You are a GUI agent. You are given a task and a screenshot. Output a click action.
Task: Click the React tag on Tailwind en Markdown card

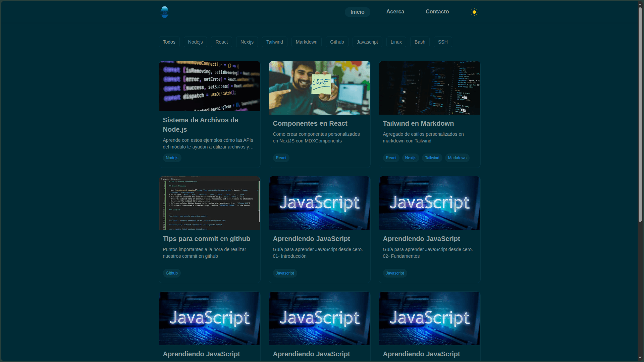[391, 158]
